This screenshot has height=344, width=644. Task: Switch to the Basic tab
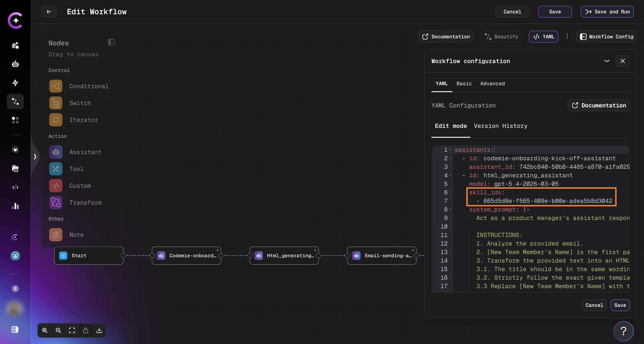464,84
